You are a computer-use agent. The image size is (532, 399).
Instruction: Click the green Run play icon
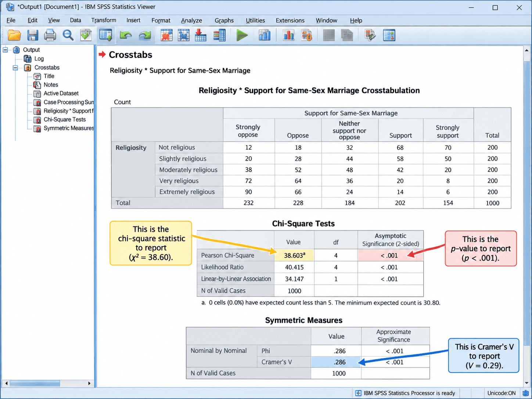click(x=242, y=35)
